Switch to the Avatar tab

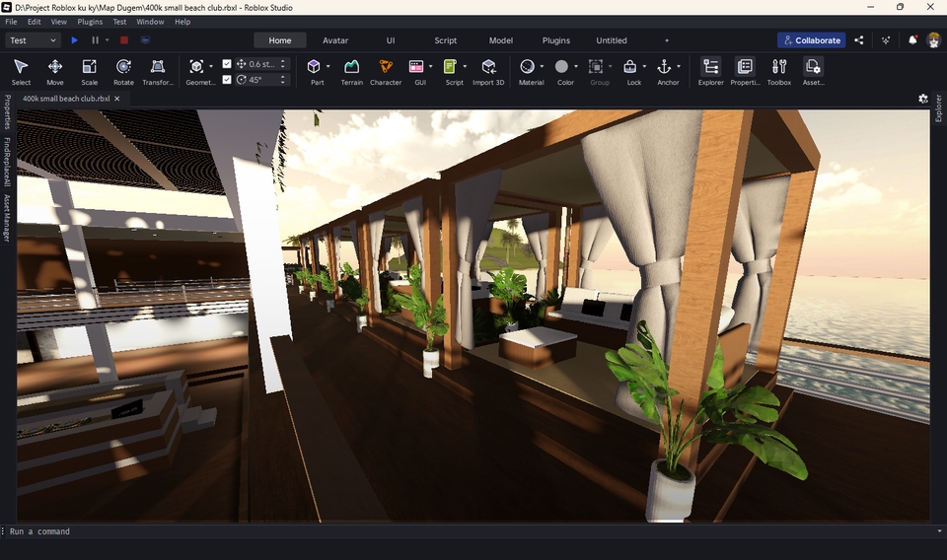click(335, 40)
